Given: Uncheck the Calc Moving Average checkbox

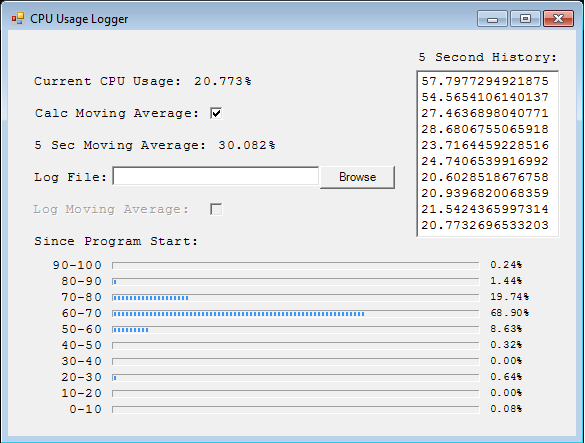Looking at the screenshot, I should [216, 113].
